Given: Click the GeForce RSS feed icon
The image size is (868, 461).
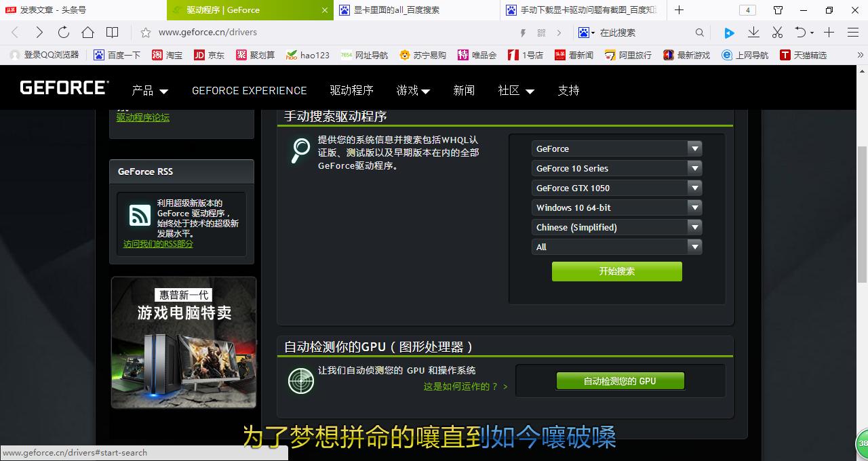Looking at the screenshot, I should pos(140,216).
